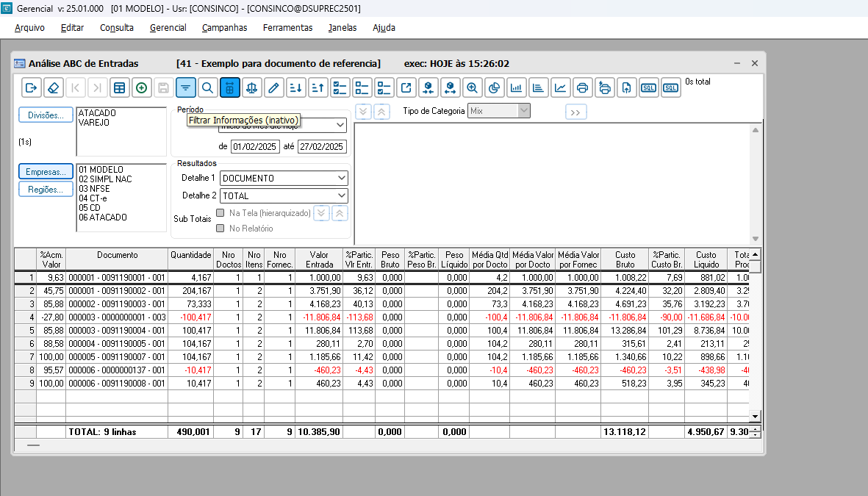Click the pencil edit toolbar icon
The height and width of the screenshot is (496, 868).
pyautogui.click(x=274, y=88)
